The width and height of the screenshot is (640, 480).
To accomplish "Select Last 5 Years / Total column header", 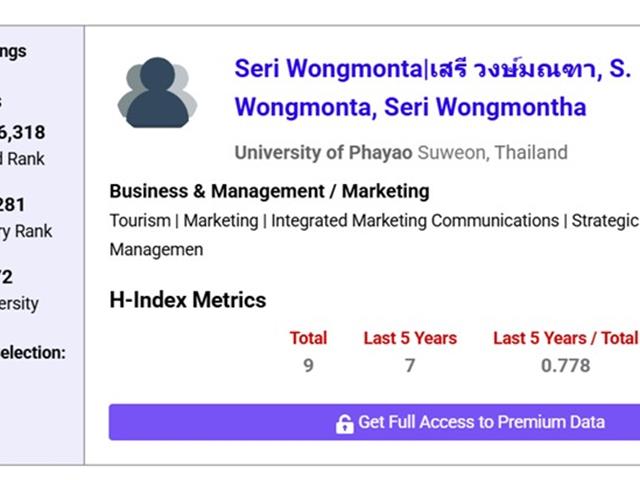I will (x=565, y=338).
